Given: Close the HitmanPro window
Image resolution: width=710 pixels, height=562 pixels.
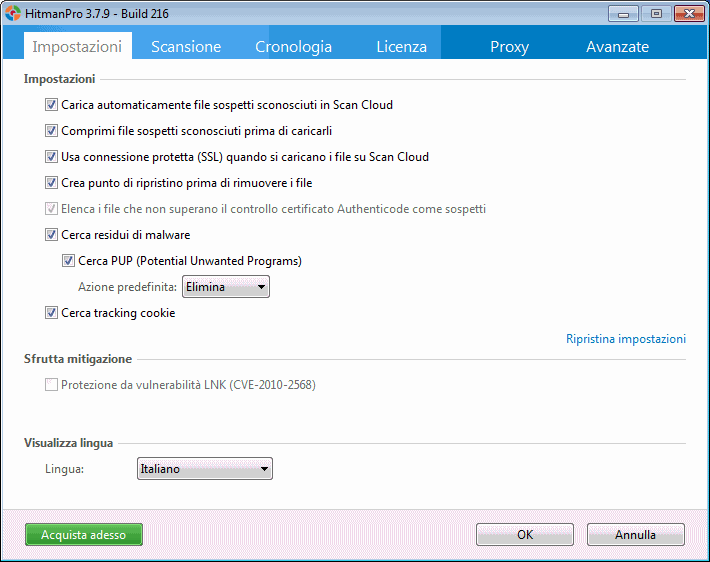Looking at the screenshot, I should [689, 14].
